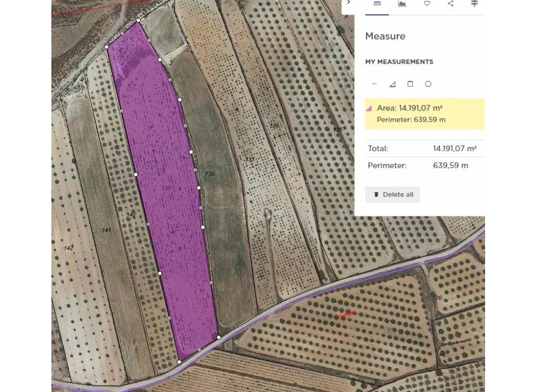Collapse the Measure side panel with chevron
537x392 pixels.
tap(349, 3)
